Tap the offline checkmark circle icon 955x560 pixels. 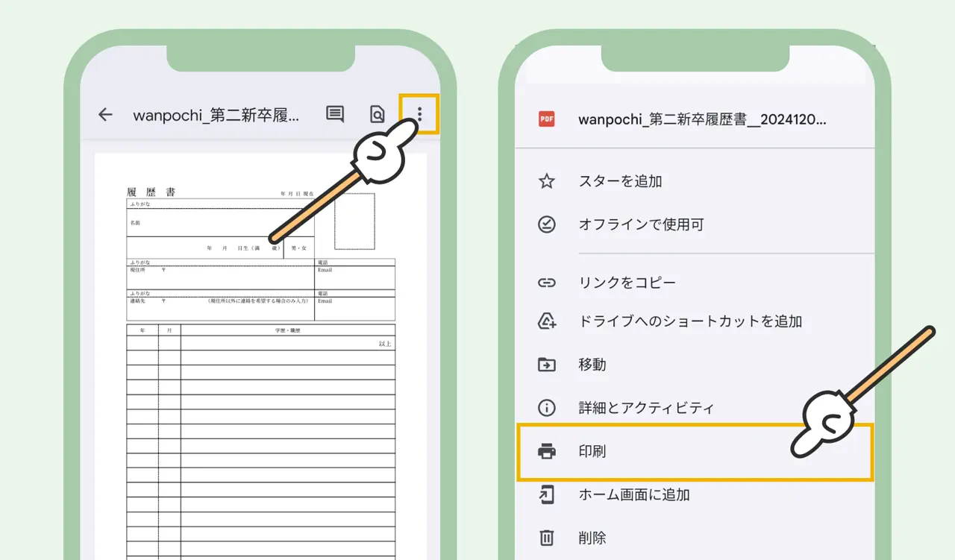[x=547, y=224]
